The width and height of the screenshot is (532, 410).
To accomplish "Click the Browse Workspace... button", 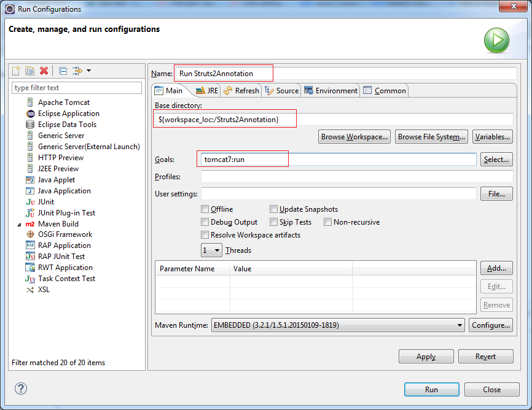I will [354, 137].
